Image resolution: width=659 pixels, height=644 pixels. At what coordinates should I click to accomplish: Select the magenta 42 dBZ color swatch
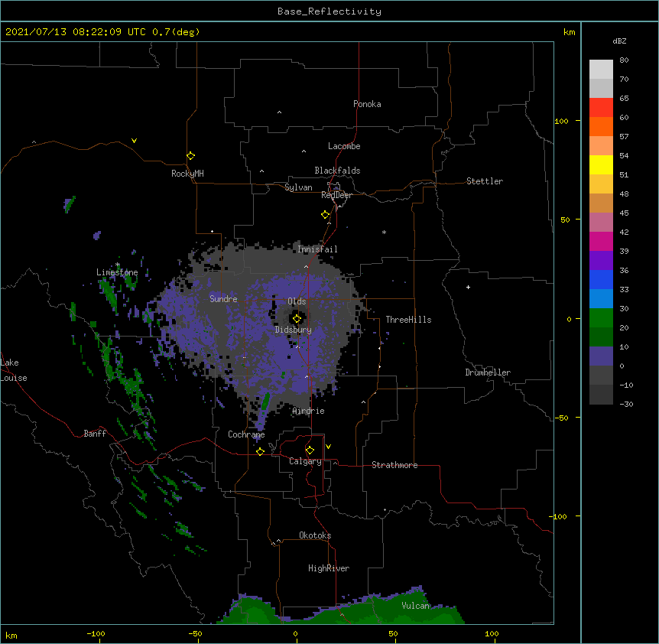click(x=601, y=242)
